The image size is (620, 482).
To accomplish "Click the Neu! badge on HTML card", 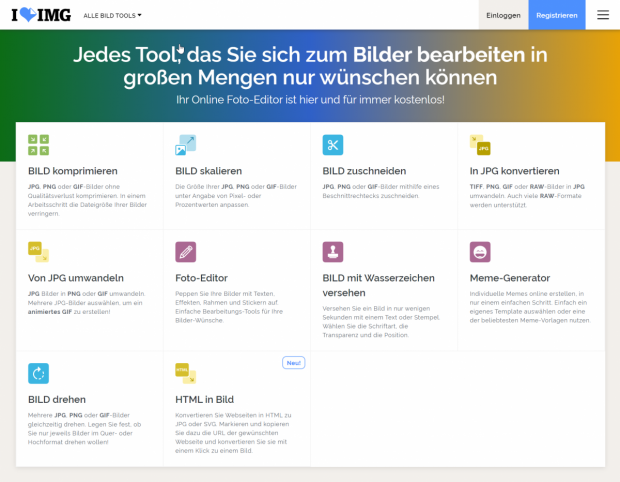I will [293, 362].
